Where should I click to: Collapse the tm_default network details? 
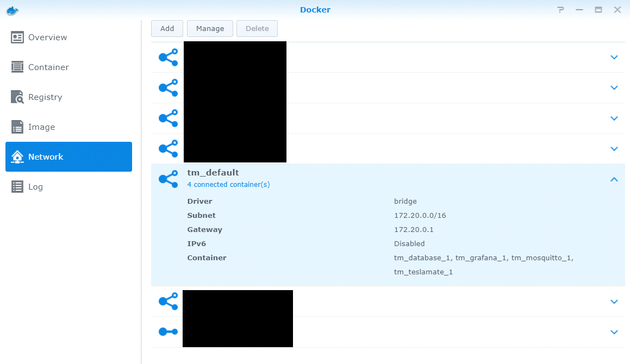pyautogui.click(x=614, y=180)
